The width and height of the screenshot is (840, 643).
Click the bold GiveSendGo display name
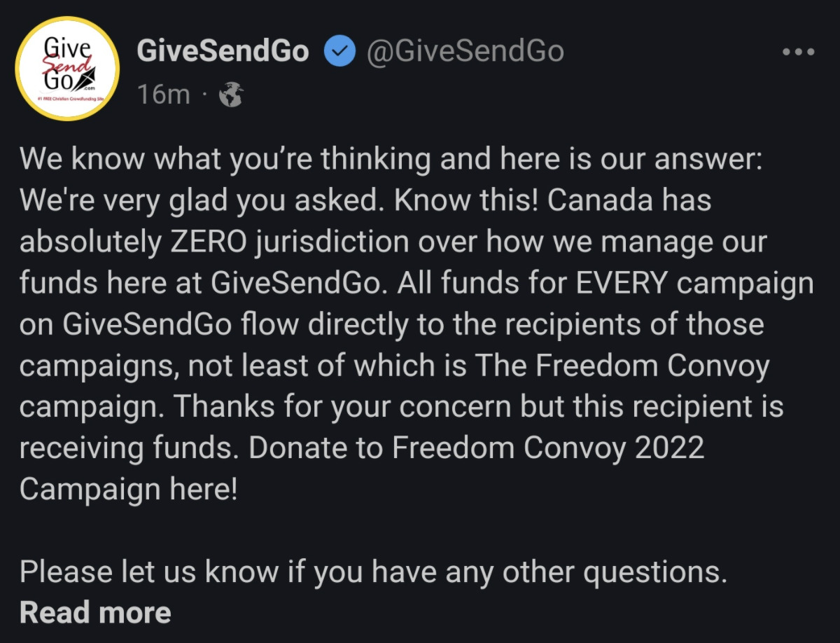pos(223,52)
